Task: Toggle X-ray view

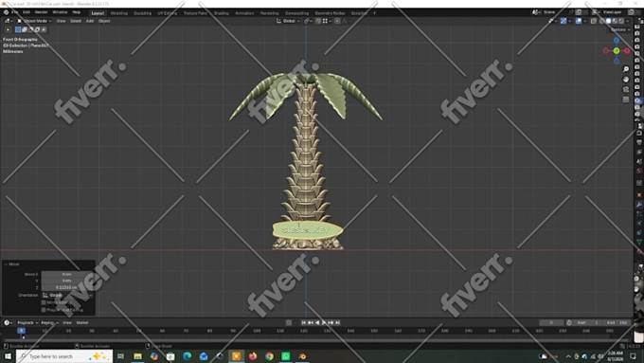Action: [594, 21]
